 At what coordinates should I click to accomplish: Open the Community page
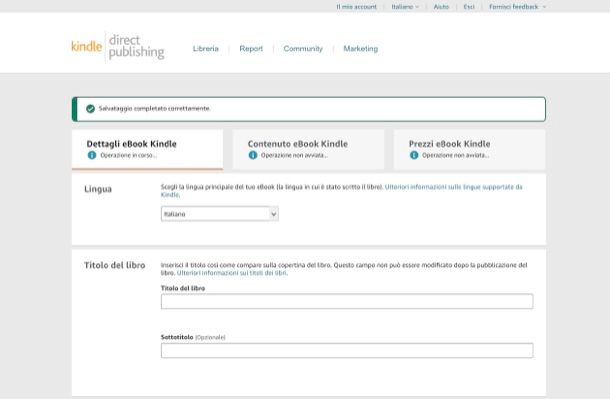click(303, 49)
